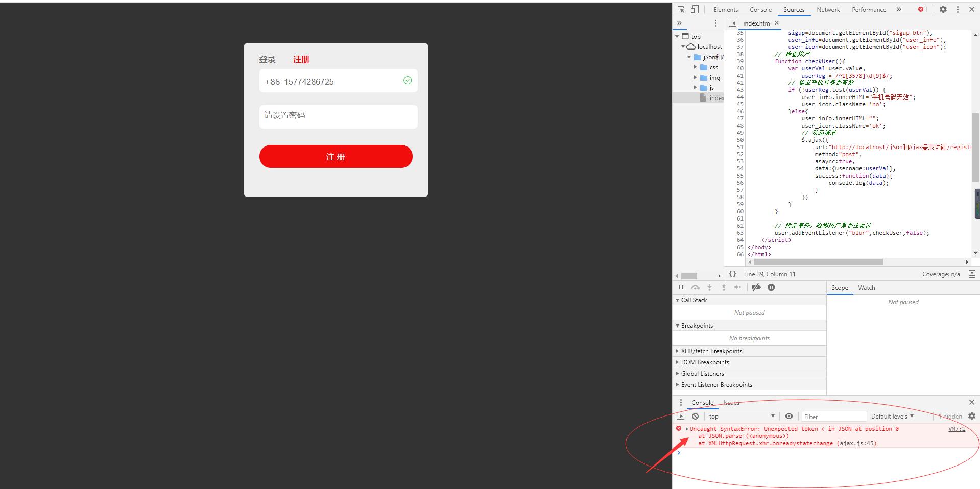Click the coverage drawer icon

(x=972, y=274)
